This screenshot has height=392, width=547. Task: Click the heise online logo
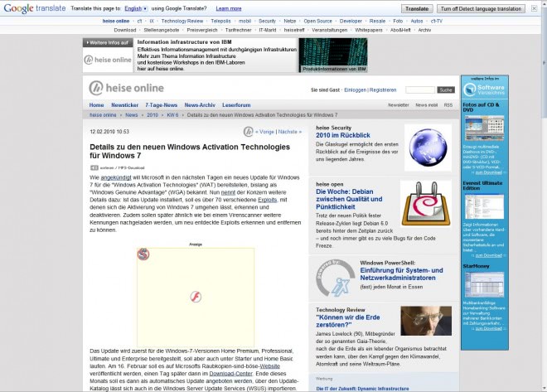click(126, 89)
